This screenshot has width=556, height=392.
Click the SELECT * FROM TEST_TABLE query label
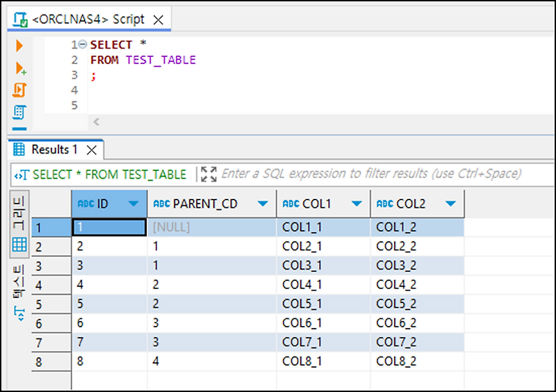(x=109, y=174)
